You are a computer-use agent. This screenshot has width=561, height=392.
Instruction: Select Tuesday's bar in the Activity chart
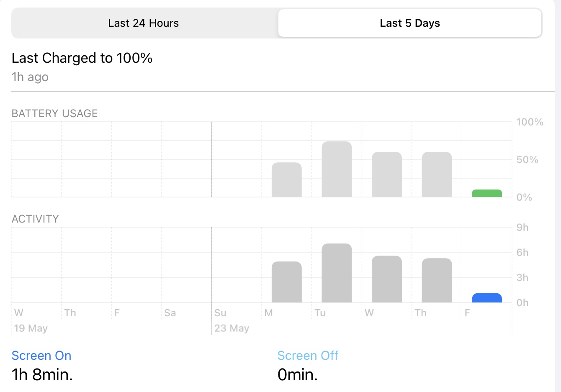pyautogui.click(x=337, y=273)
